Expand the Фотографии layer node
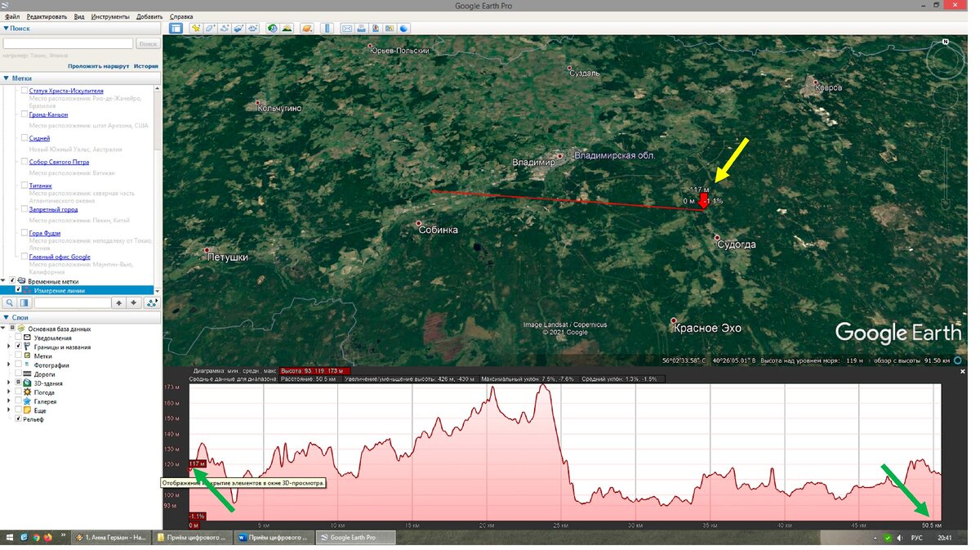 9,364
